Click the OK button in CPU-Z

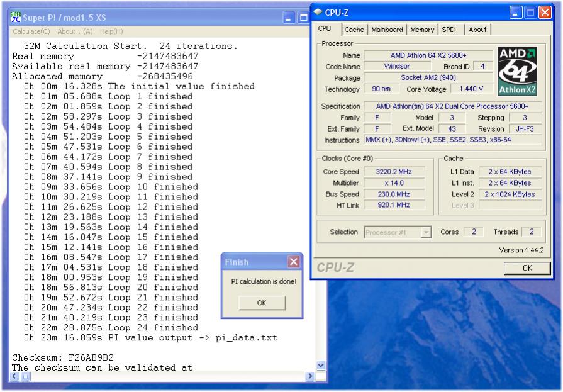tap(527, 267)
